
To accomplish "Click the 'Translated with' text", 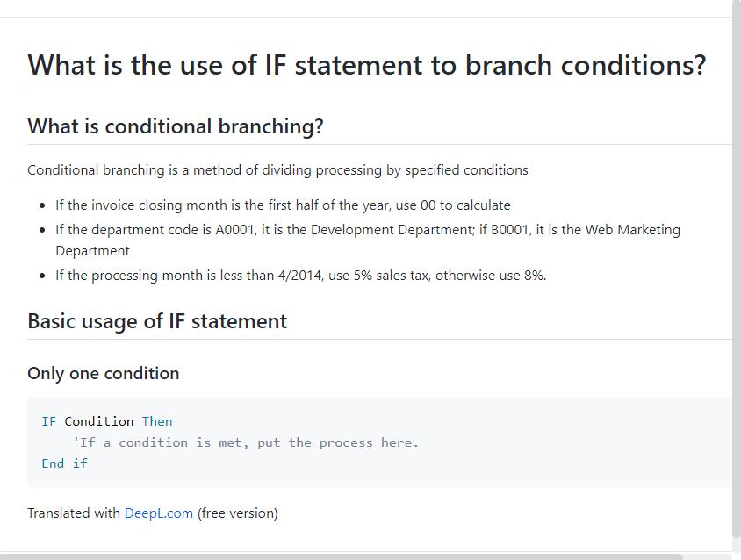I will [x=74, y=513].
